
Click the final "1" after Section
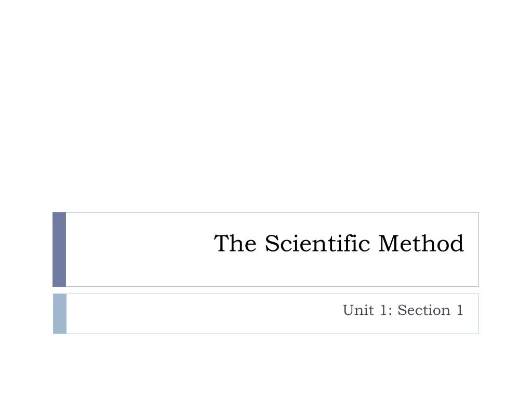pyautogui.click(x=460, y=310)
